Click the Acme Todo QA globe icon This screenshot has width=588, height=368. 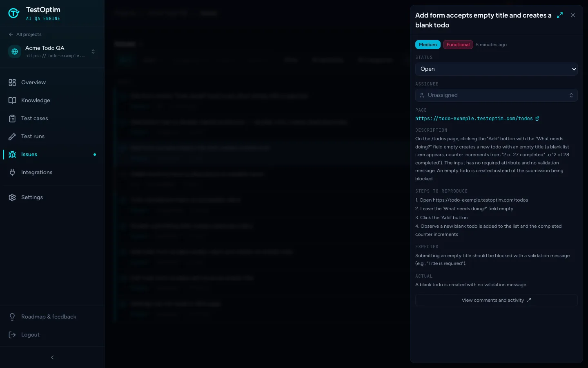(15, 52)
